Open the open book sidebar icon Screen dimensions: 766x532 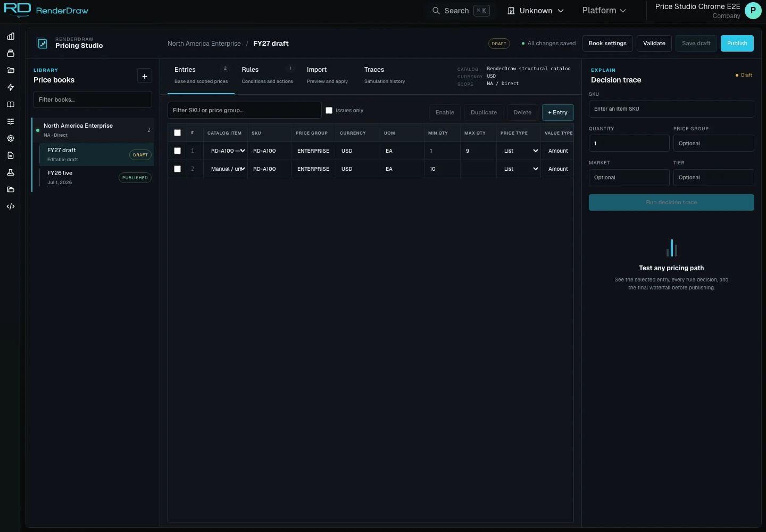coord(11,104)
